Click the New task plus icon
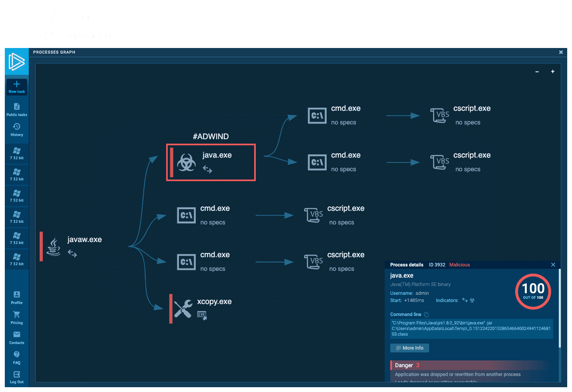Screen dimensions: 572x392 click(x=17, y=84)
